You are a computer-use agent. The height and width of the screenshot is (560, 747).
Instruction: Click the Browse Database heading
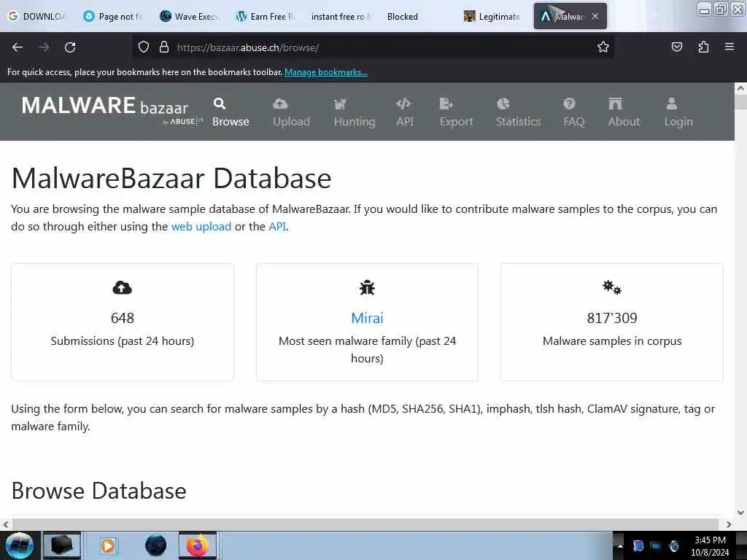tap(98, 491)
